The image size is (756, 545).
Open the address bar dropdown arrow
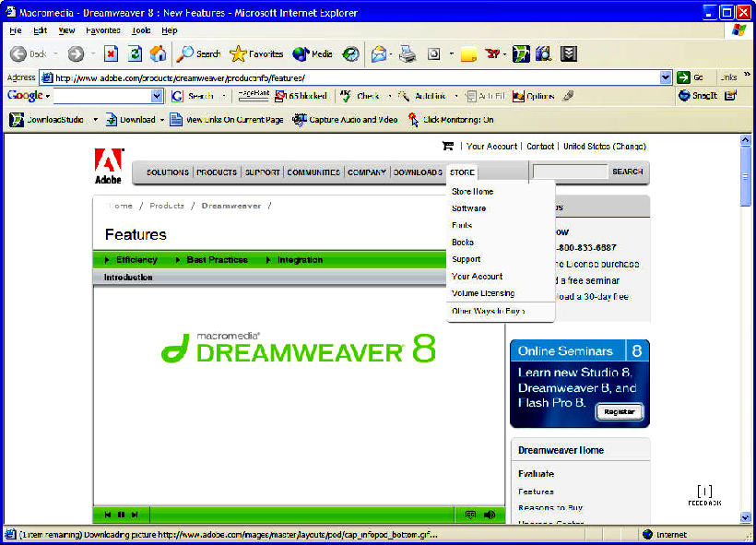(666, 77)
